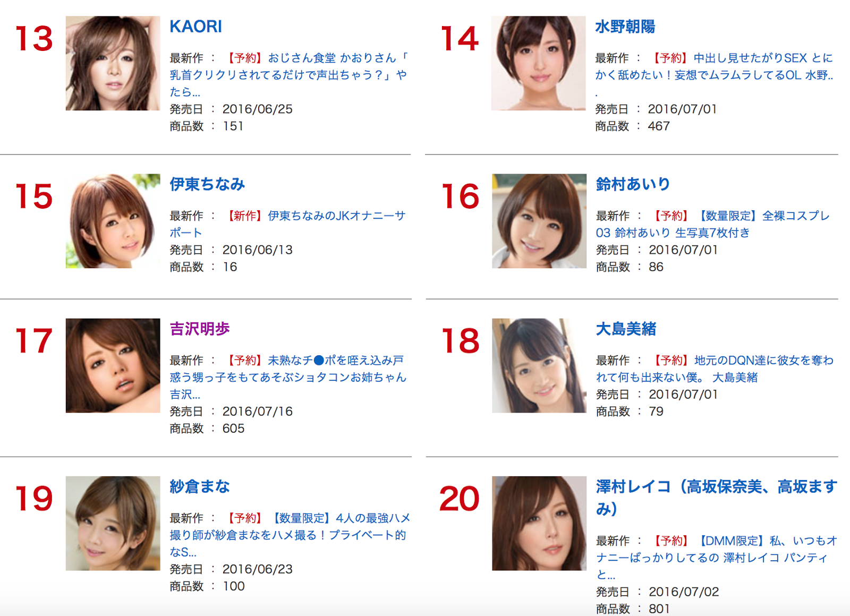This screenshot has height=616, width=850.
Task: Follow the 伊東ちなみ name heading link
Action: point(207,184)
